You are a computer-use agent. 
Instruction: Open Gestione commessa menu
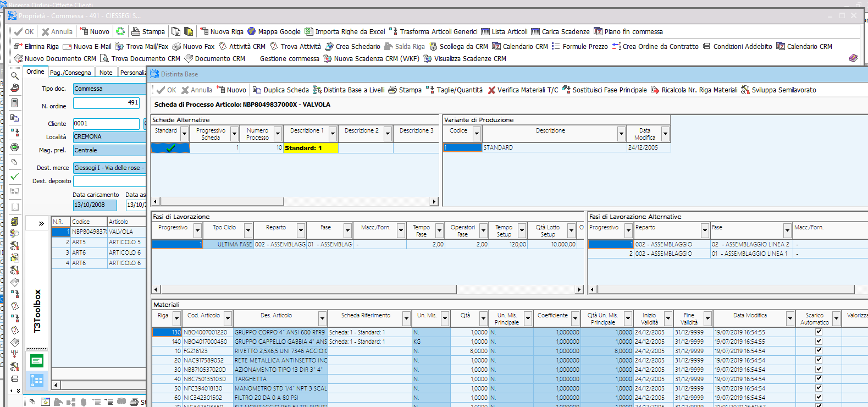289,58
